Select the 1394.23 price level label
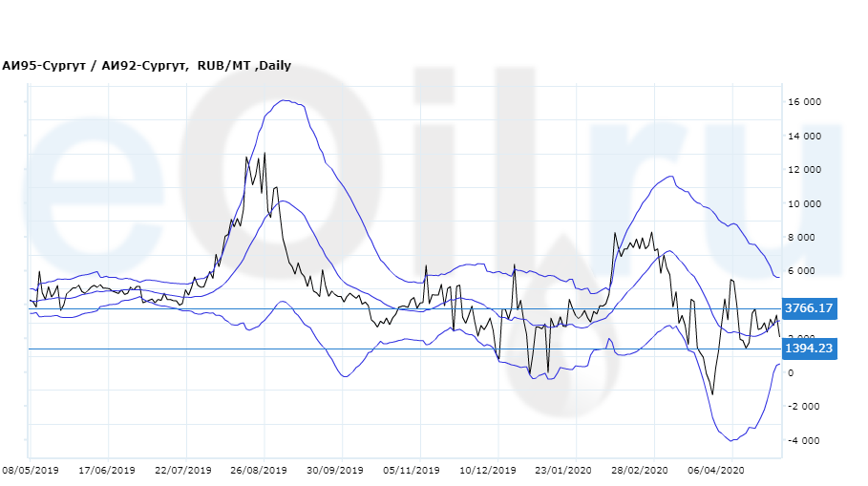Image resolution: width=868 pixels, height=486 pixels. tap(809, 349)
